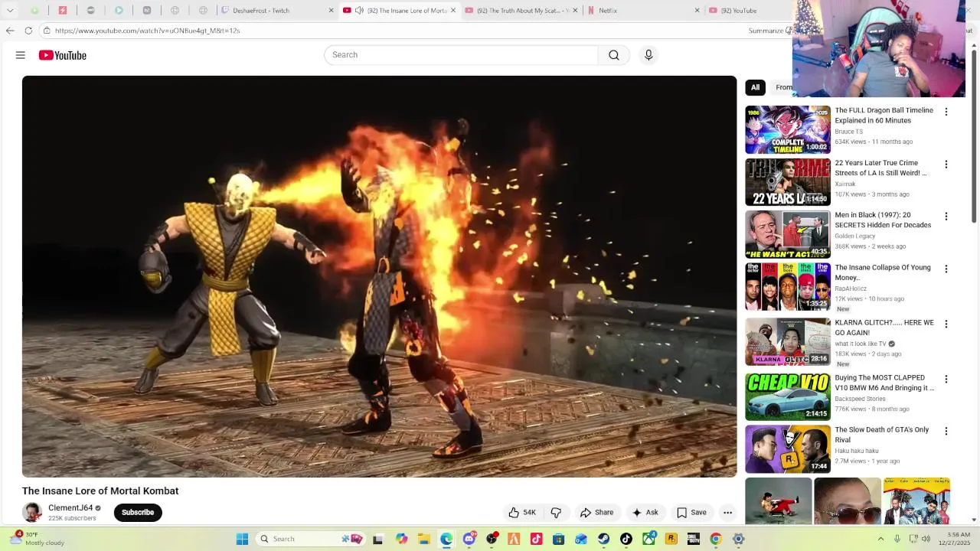Image resolution: width=980 pixels, height=551 pixels.
Task: Open Settings gear in the taskbar
Action: (739, 539)
